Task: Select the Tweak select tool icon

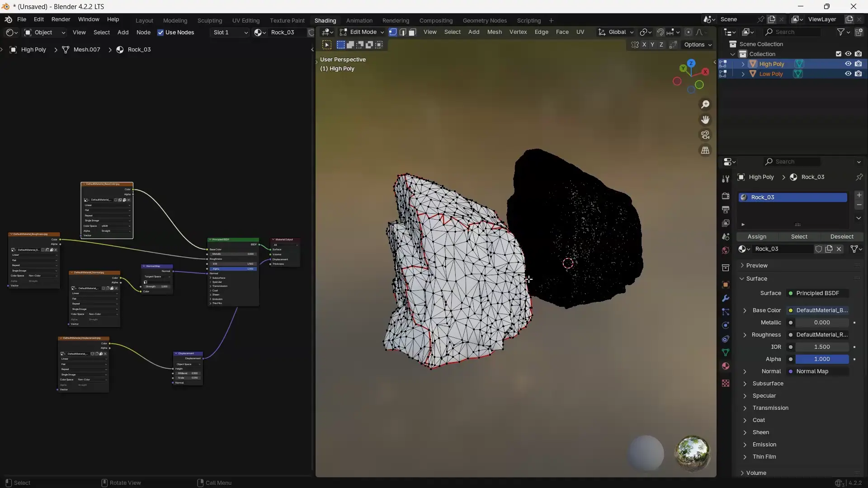Action: click(x=327, y=45)
